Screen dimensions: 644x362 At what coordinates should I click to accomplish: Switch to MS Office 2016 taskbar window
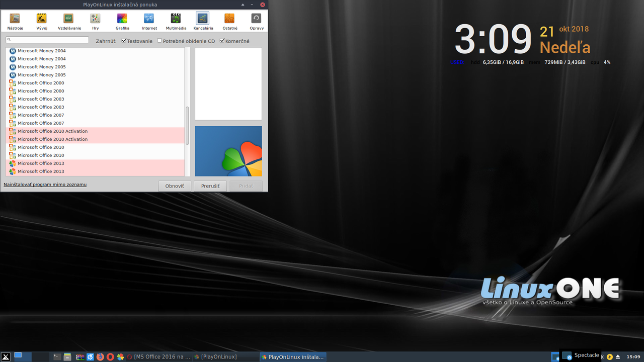[x=158, y=357]
